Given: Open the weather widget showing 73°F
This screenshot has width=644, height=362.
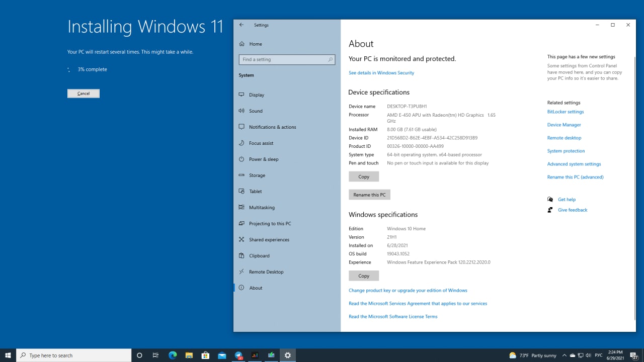Looking at the screenshot, I should (x=533, y=355).
